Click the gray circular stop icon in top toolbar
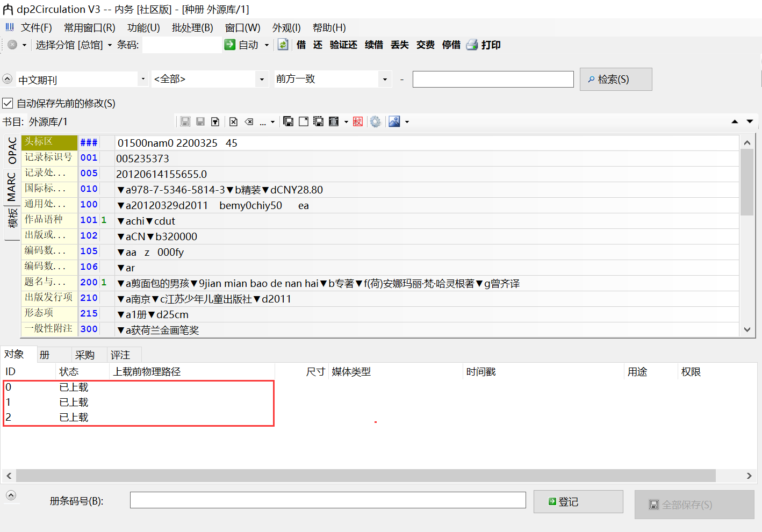Image resolution: width=762 pixels, height=532 pixels. coord(12,45)
